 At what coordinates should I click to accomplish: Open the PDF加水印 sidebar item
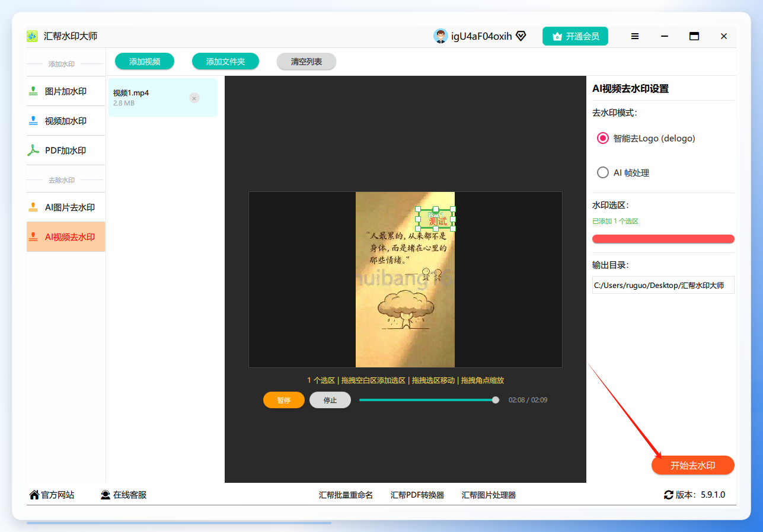[x=66, y=150]
